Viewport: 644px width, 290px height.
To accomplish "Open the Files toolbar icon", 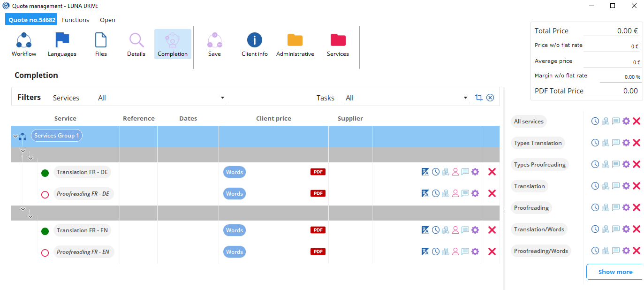I will coord(101,41).
